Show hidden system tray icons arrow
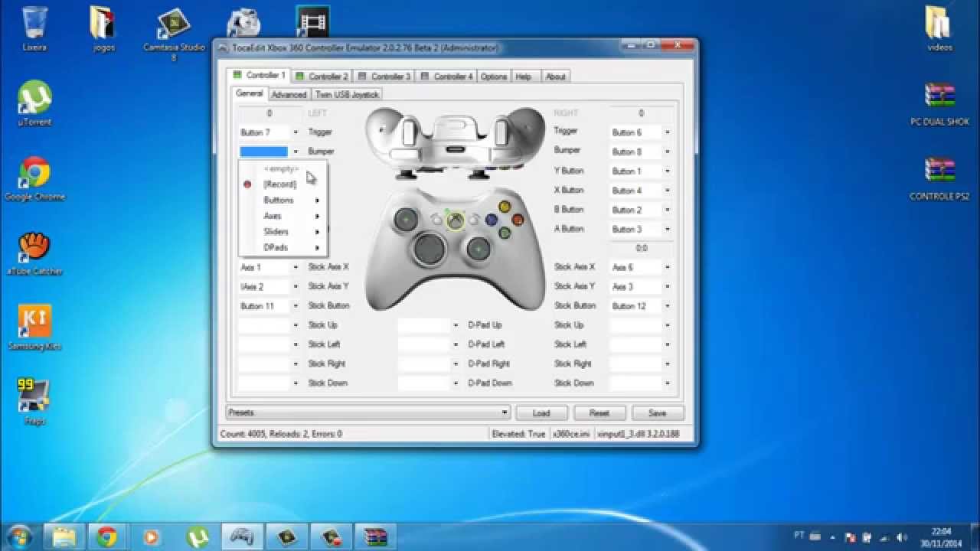 coord(835,536)
